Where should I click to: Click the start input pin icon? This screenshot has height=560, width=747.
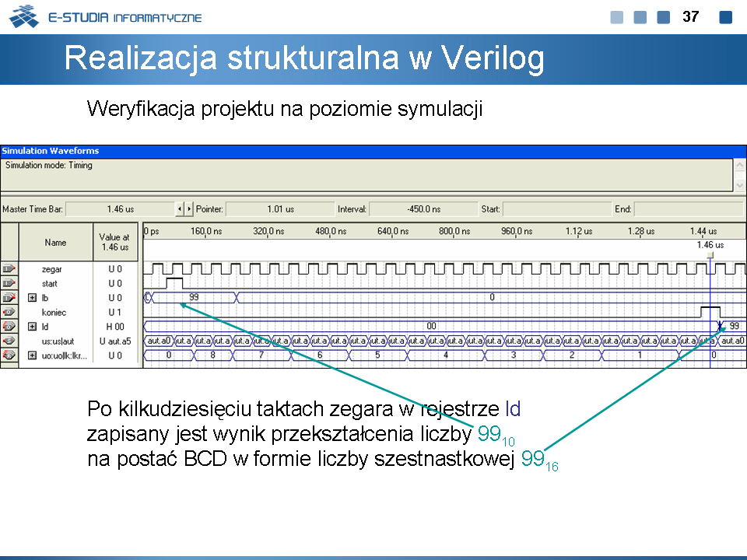(x=9, y=283)
